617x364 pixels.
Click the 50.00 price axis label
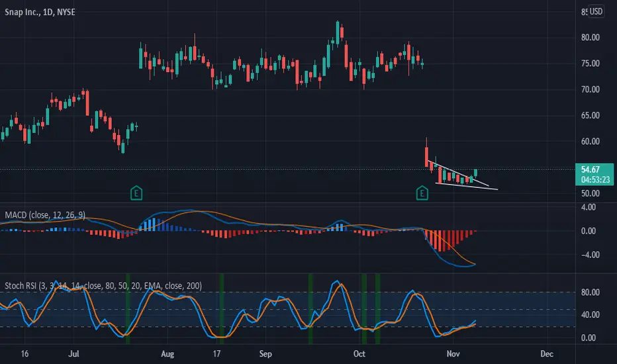point(591,193)
